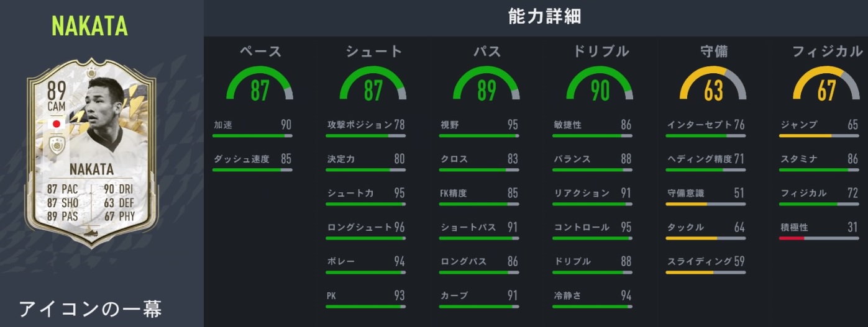The width and height of the screenshot is (868, 327).
Task: Click the Japan flag on the player card
Action: coord(57,123)
